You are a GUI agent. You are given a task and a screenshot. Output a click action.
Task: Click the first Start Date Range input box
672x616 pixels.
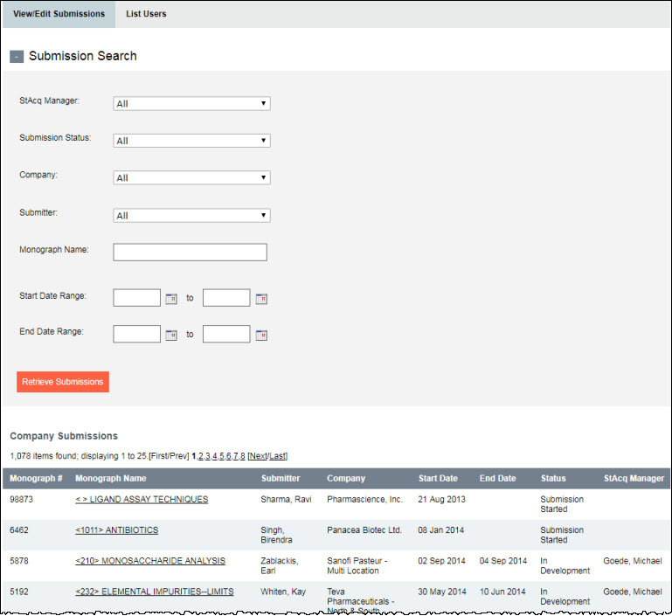pyautogui.click(x=137, y=298)
